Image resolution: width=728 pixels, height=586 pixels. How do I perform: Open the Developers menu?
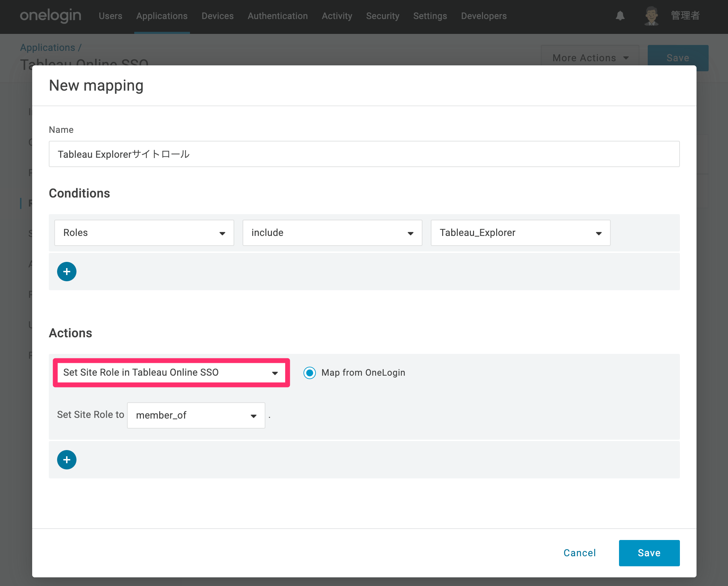484,16
